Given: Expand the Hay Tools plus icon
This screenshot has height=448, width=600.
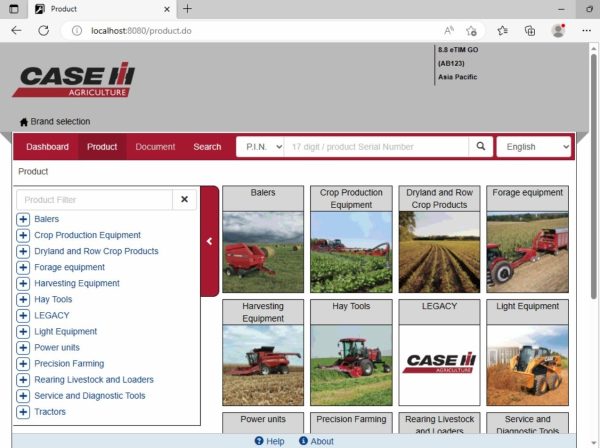Looking at the screenshot, I should [23, 300].
